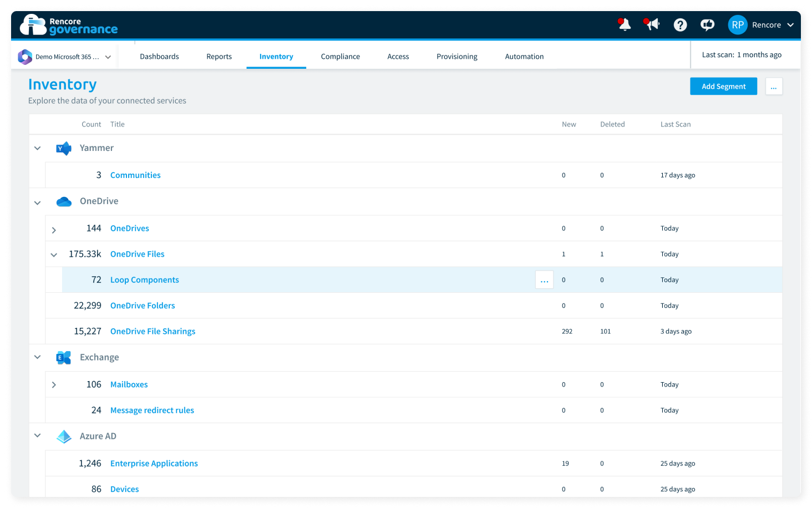Click the 3 days ago scan value

[676, 332]
